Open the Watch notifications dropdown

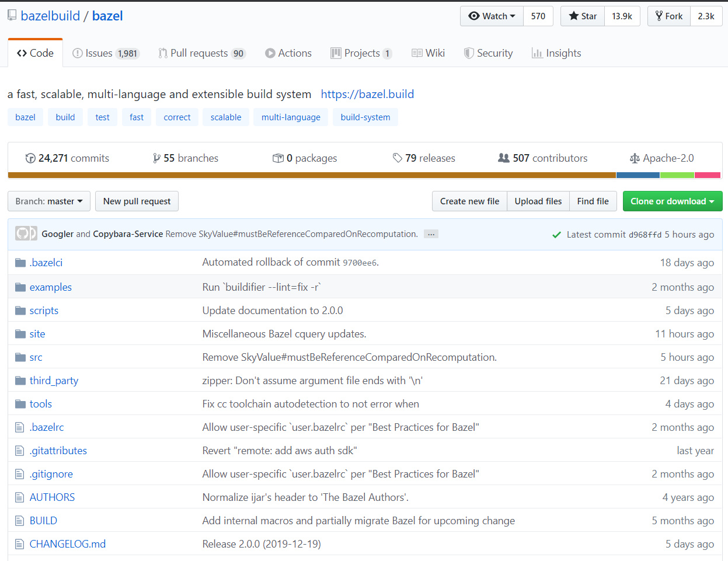[x=492, y=16]
